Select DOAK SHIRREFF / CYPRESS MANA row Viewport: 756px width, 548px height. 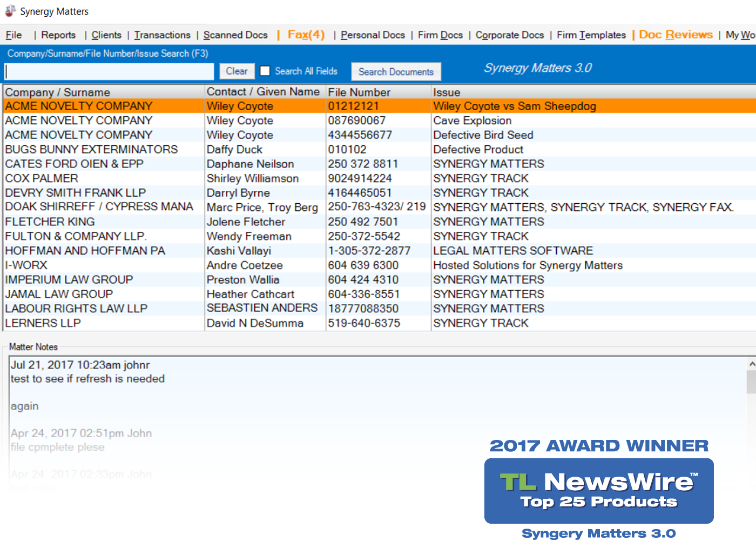(x=380, y=207)
